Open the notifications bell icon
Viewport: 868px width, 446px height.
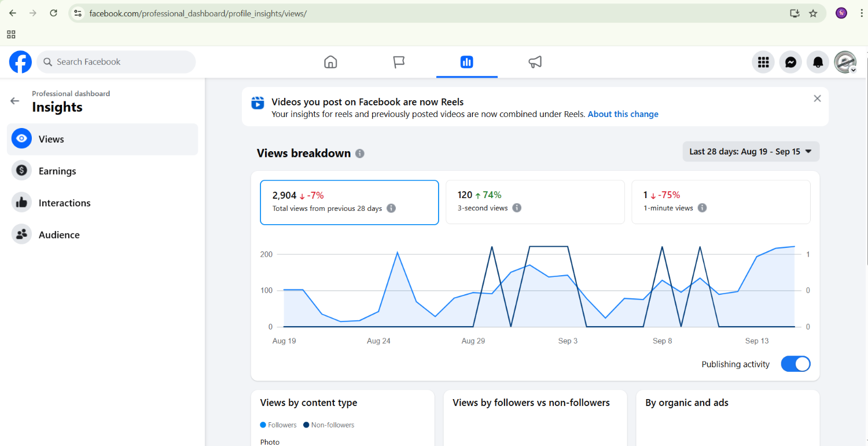pyautogui.click(x=818, y=62)
